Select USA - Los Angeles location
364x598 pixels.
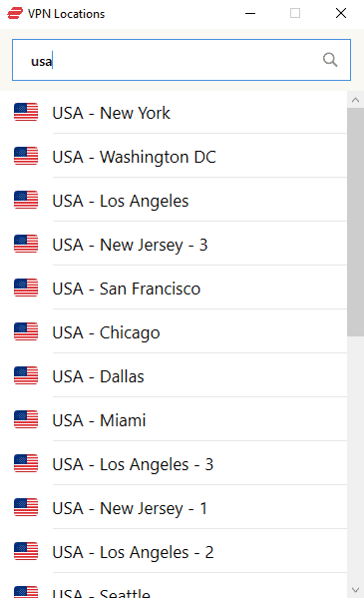pos(174,200)
